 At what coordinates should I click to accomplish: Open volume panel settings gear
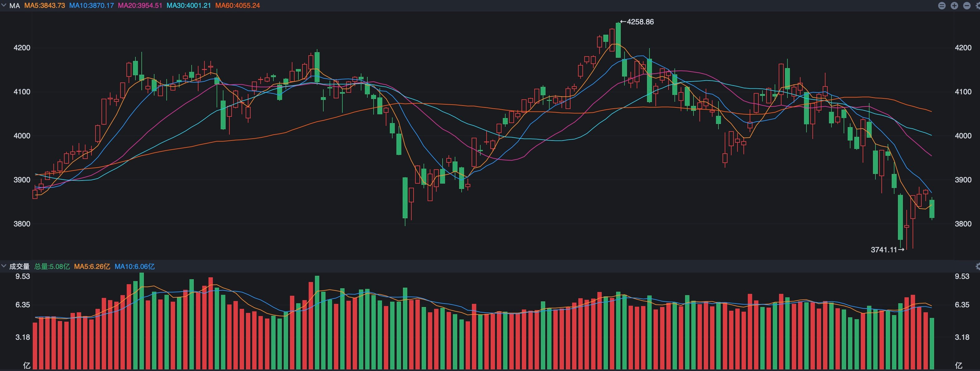pyautogui.click(x=978, y=266)
